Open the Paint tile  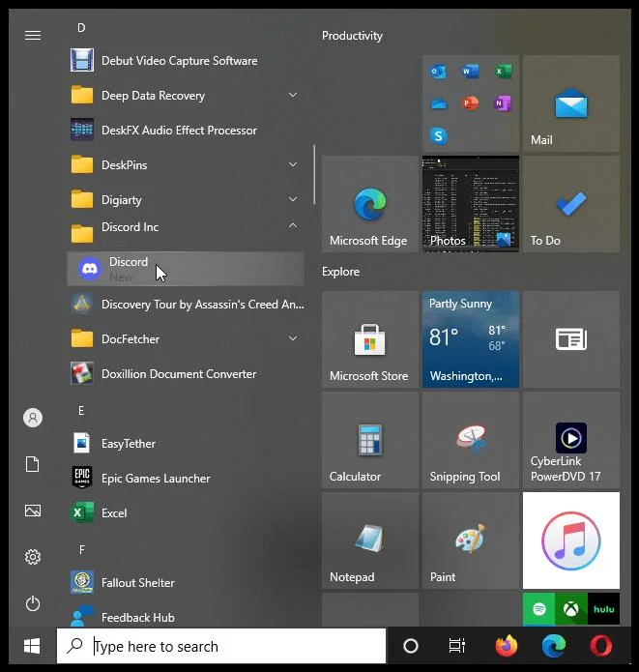(471, 541)
